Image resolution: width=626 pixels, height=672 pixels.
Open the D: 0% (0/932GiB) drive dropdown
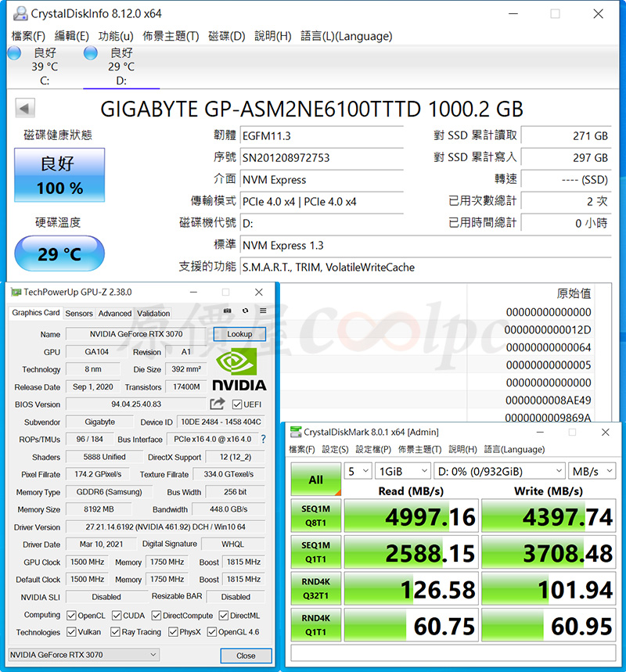(x=499, y=472)
